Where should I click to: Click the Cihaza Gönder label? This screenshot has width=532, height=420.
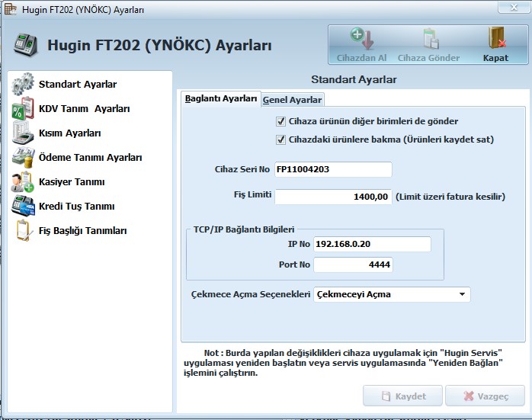(428, 58)
